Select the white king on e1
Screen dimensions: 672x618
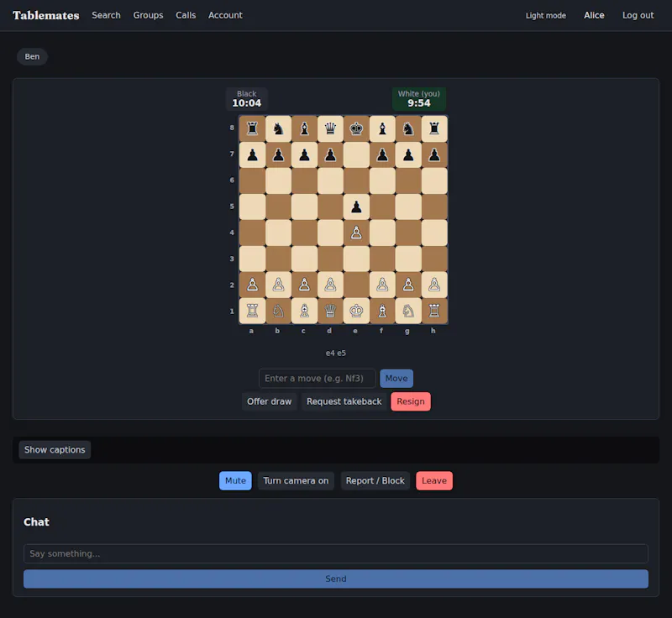[x=356, y=311]
